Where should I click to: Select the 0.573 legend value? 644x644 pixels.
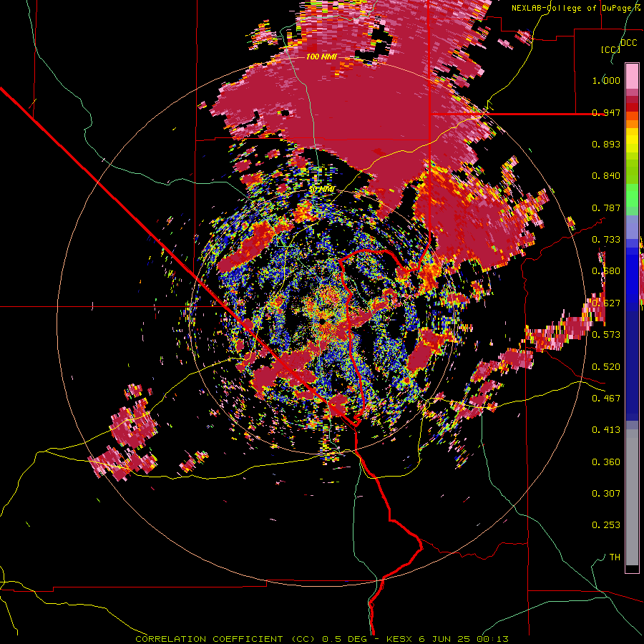606,334
